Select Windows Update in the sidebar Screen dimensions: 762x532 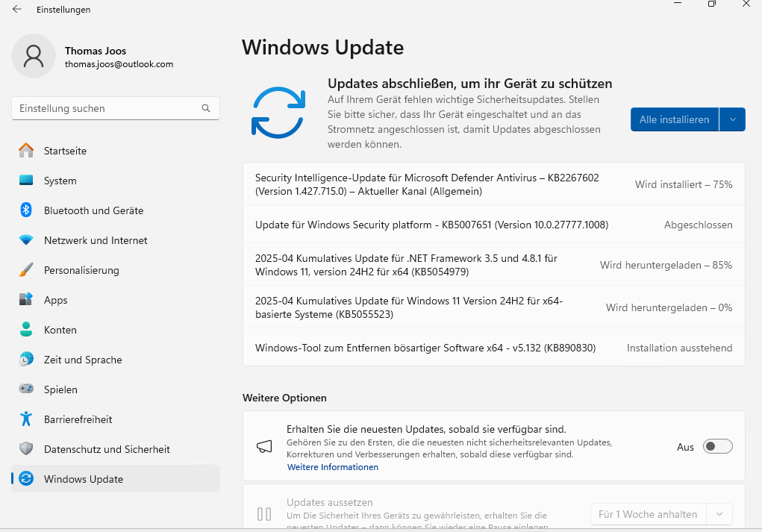pos(83,479)
